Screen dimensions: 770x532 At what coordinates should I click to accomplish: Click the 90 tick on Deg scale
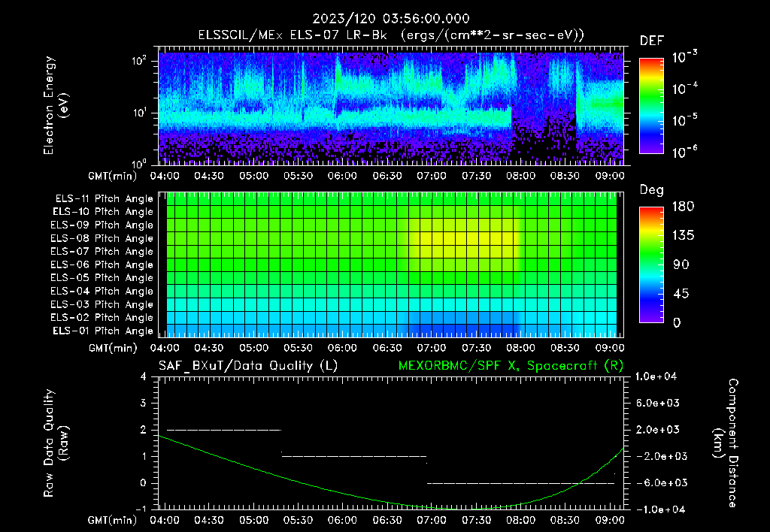pyautogui.click(x=681, y=265)
